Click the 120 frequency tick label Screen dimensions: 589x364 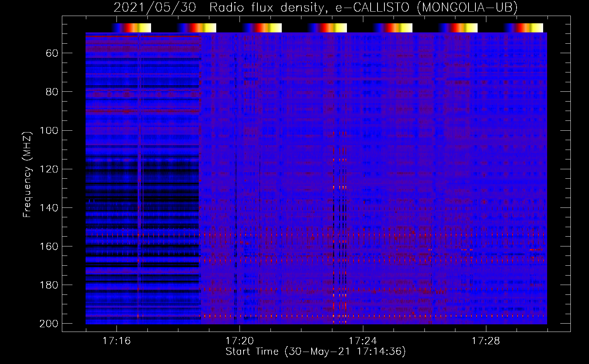pyautogui.click(x=49, y=169)
